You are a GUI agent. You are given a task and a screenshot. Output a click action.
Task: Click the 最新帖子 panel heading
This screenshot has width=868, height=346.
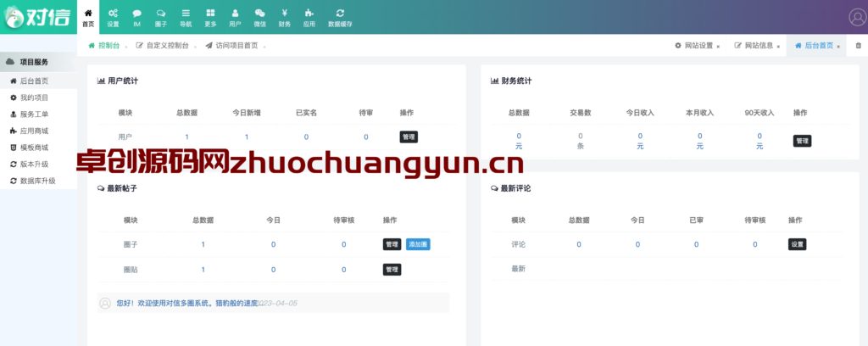(117, 188)
